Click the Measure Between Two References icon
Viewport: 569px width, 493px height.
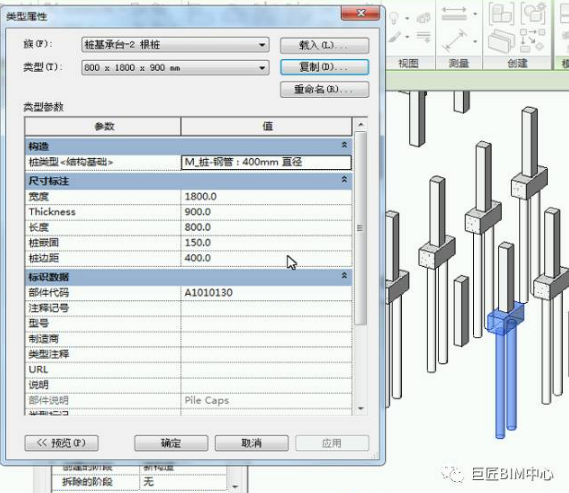point(454,14)
